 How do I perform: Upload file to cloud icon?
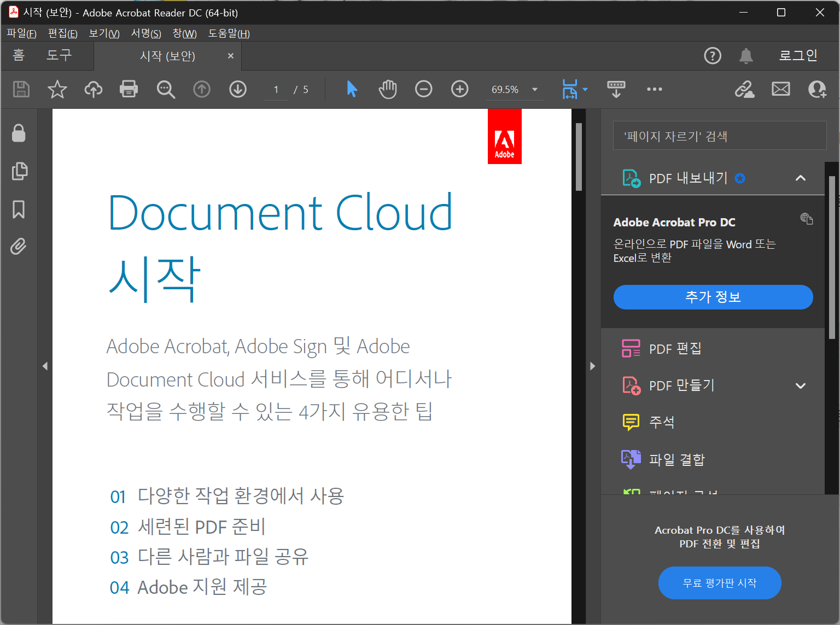point(94,89)
